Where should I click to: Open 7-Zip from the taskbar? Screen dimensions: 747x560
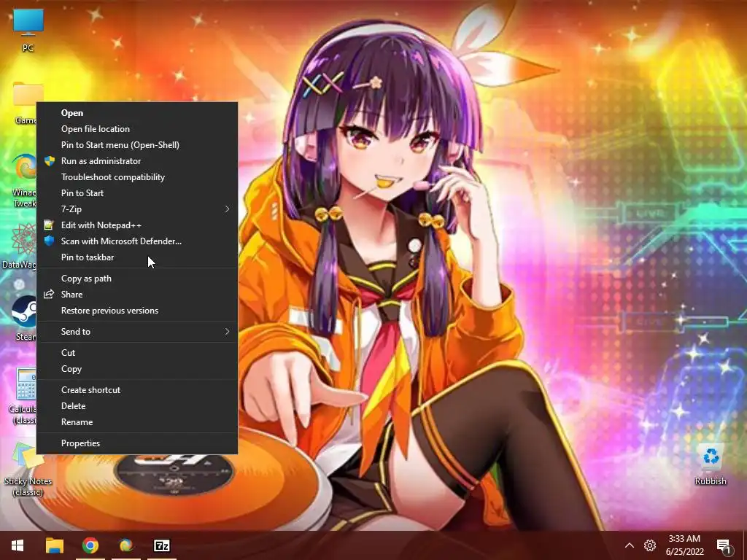[x=161, y=545]
